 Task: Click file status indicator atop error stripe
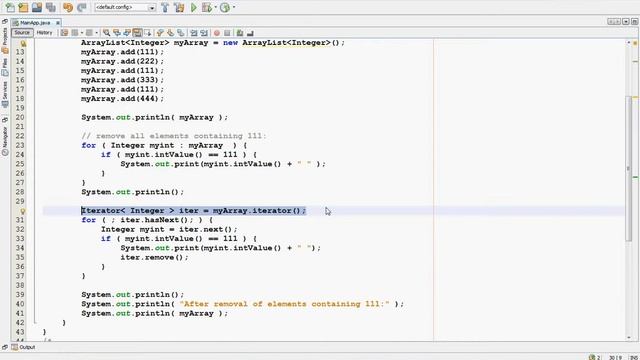point(636,42)
